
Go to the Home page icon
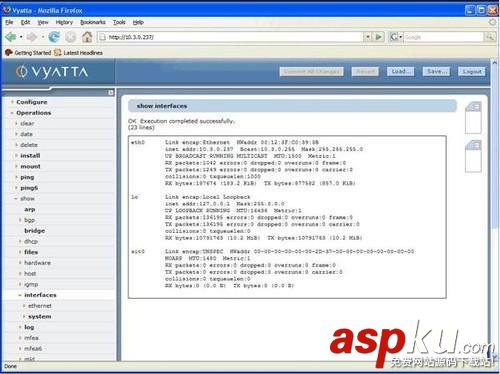[87, 37]
